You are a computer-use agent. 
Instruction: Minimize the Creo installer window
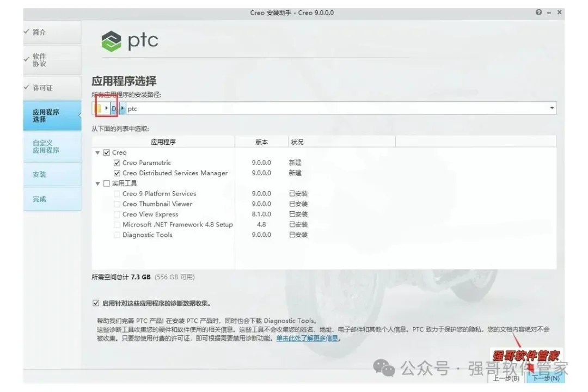tap(549, 13)
